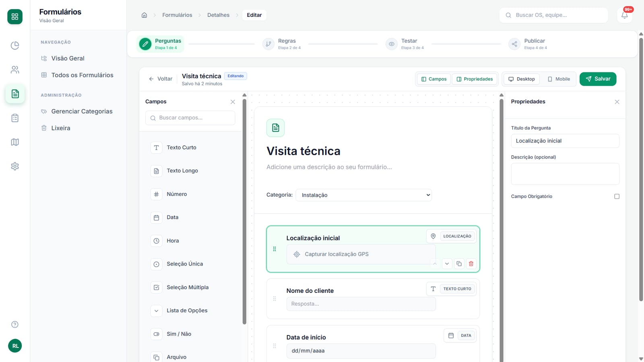This screenshot has height=362, width=644.
Task: Click the Descrição (opcional) text area
Action: click(565, 174)
